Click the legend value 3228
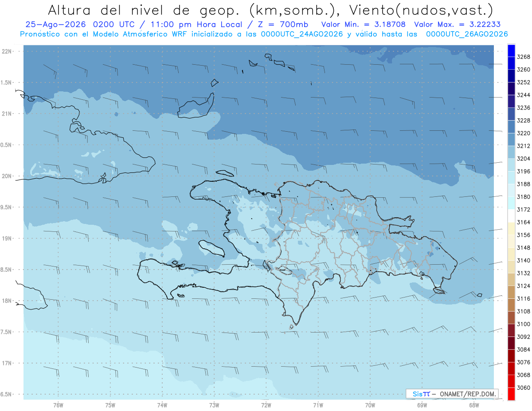This screenshot has width=532, height=411. pyautogui.click(x=524, y=121)
